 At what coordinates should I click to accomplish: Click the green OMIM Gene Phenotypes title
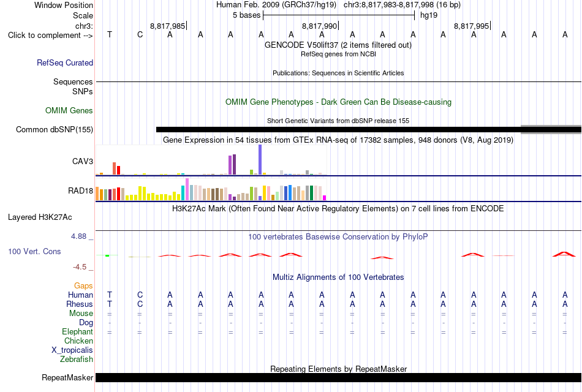click(x=338, y=102)
